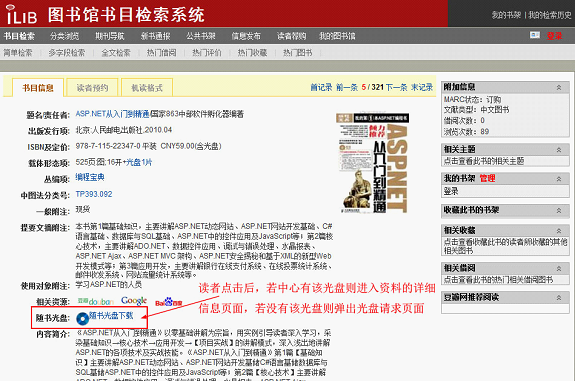Click the ISBN text 978-7-115-22347-0
575x381 pixels.
coord(108,146)
